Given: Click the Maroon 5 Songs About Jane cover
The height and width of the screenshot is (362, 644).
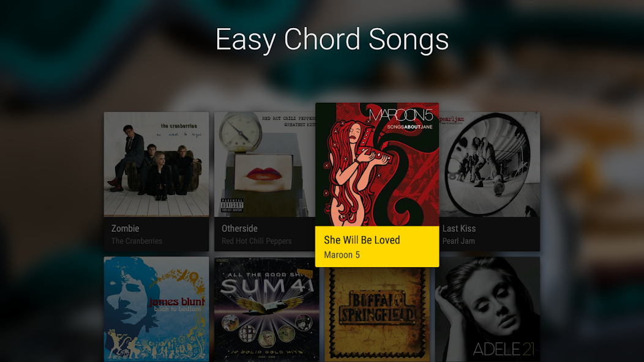Looking at the screenshot, I should [377, 164].
